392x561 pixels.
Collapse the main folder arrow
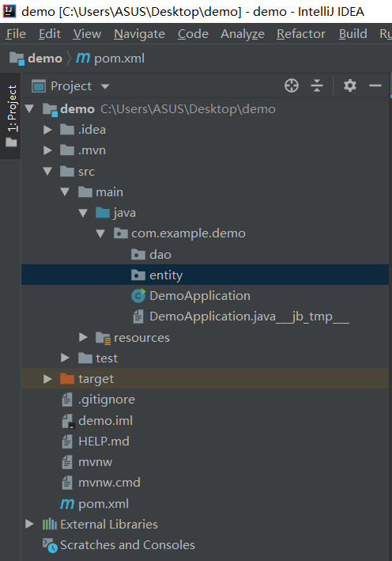pyautogui.click(x=65, y=191)
